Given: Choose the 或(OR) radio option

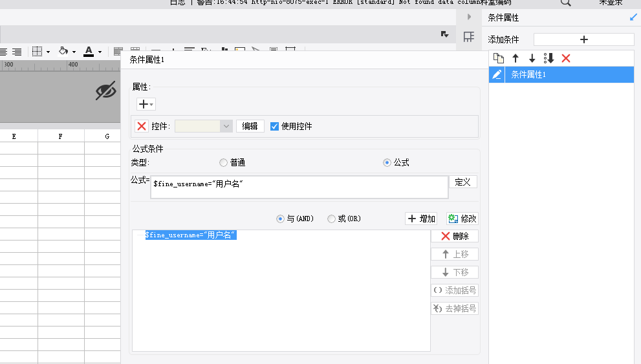Looking at the screenshot, I should point(331,219).
